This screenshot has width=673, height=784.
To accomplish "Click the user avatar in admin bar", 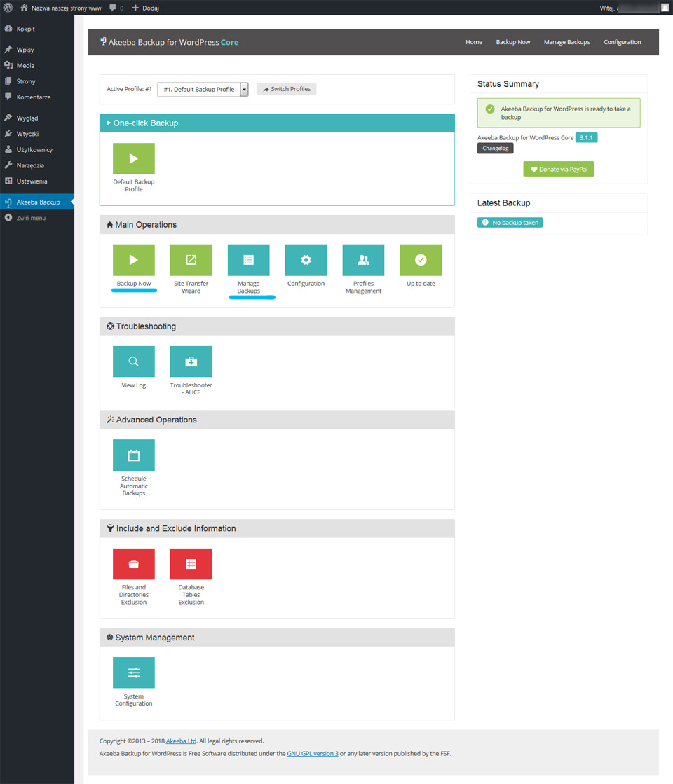I will point(665,8).
